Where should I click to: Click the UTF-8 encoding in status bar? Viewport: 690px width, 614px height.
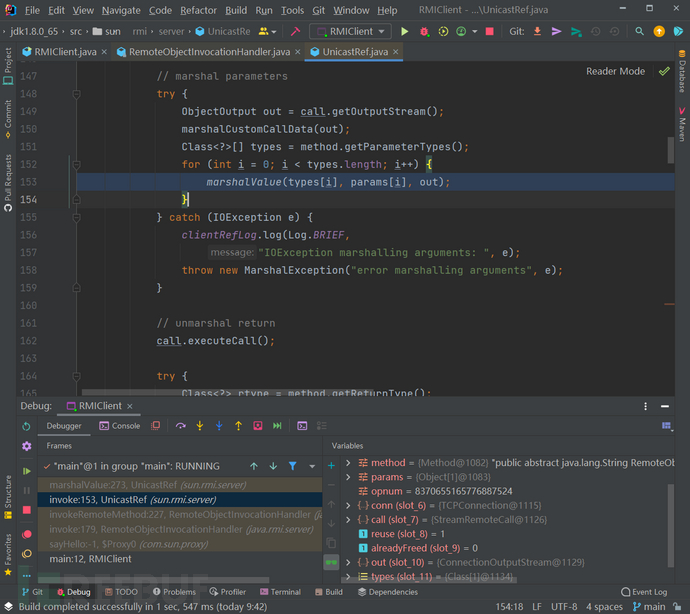click(x=564, y=607)
